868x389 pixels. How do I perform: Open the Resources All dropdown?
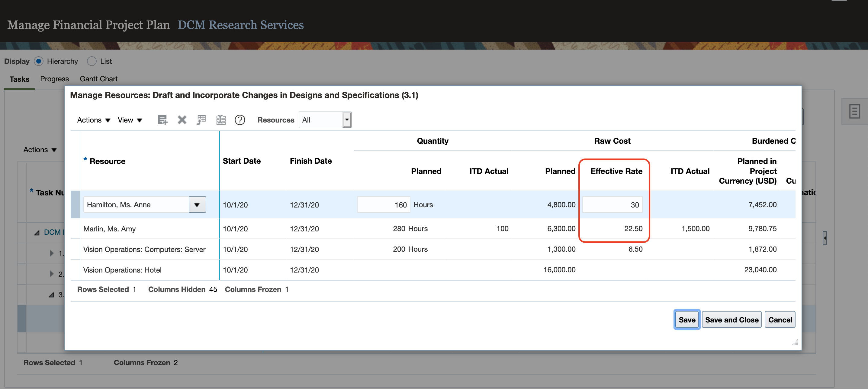coord(347,120)
